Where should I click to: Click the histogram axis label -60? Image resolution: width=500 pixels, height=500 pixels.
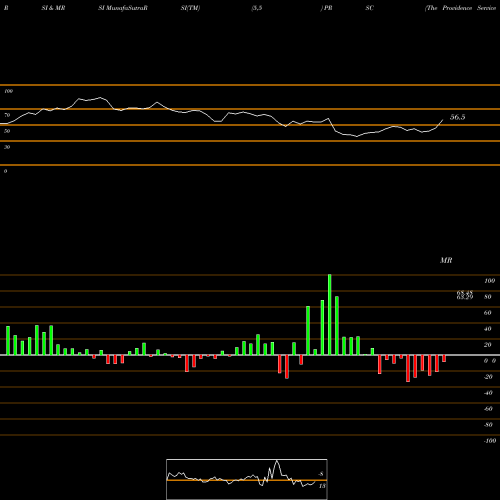pos(488,409)
